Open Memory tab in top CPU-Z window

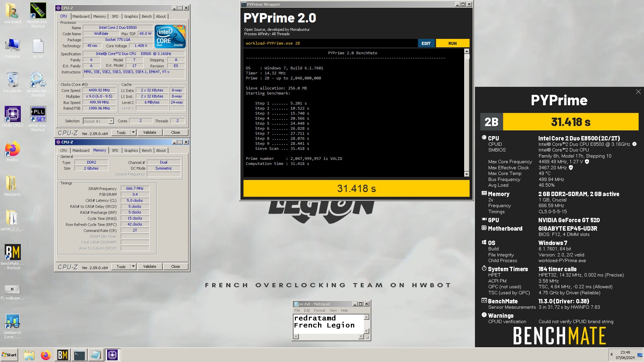pos(100,16)
